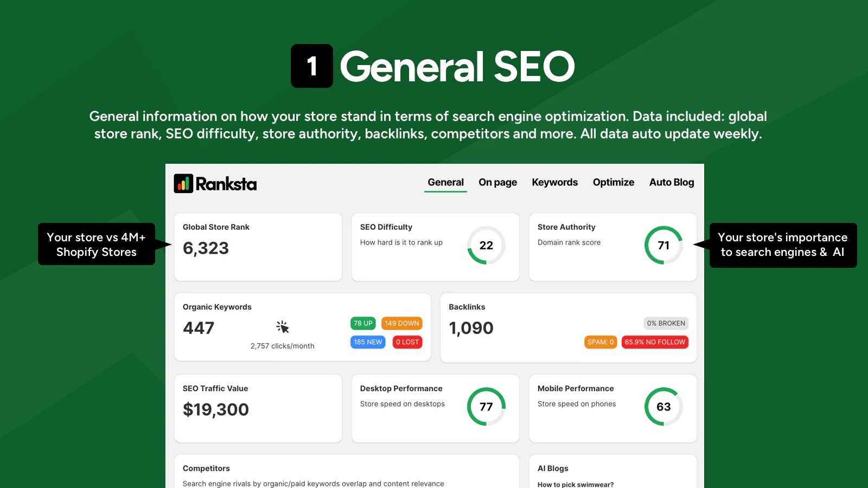
Task: Click the SPAM: 0 orange badge
Action: (600, 342)
